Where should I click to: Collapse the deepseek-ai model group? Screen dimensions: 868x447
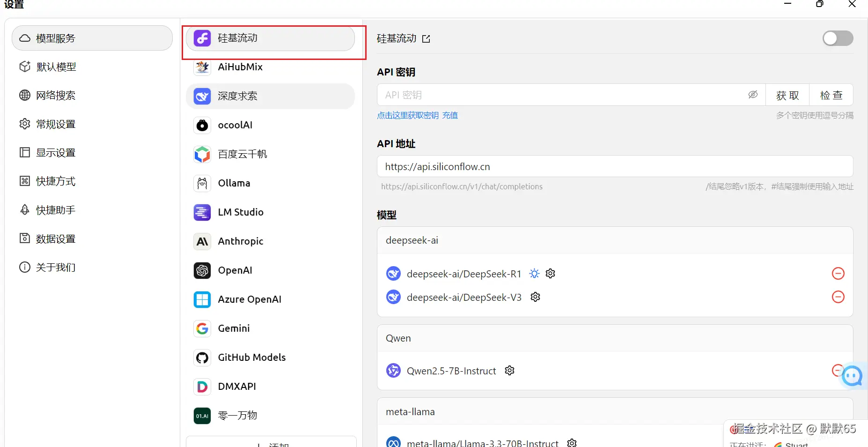(615, 240)
